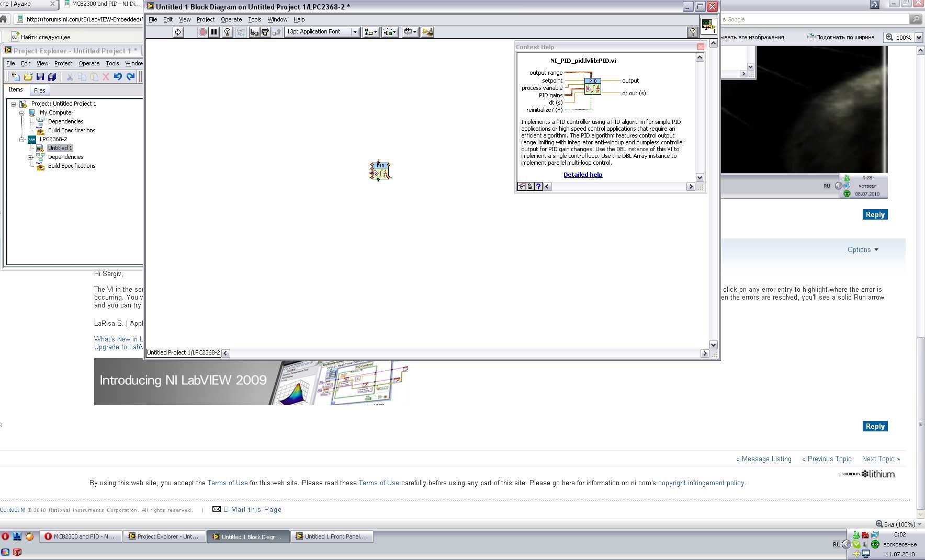
Task: Switch to Opera MCB2300 and PID taskbar button
Action: (81, 536)
